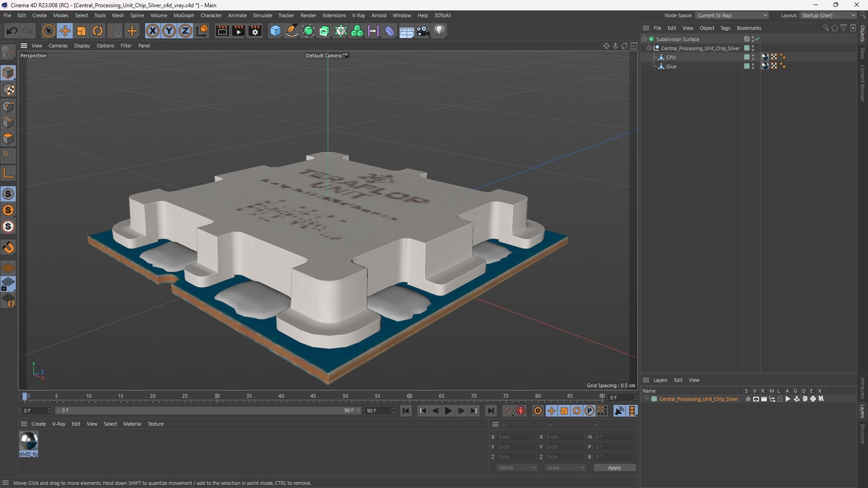Open the viewport Cameras menu
868x488 pixels.
click(x=58, y=46)
